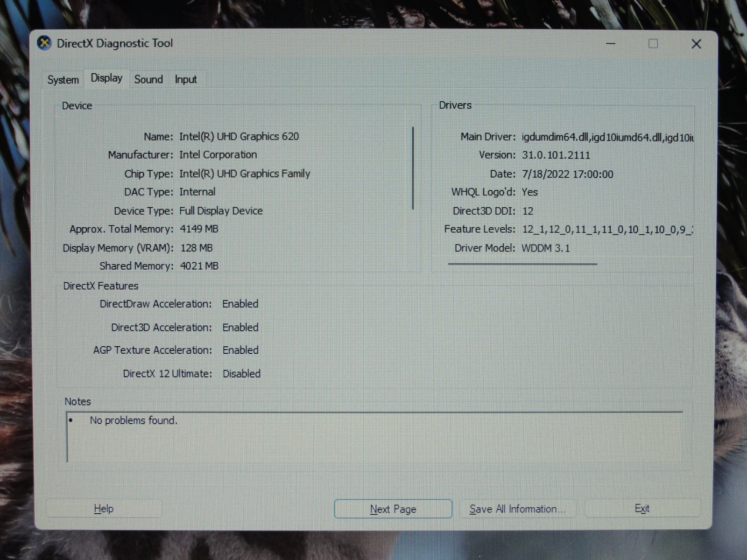
Task: Click inside the Notes text box
Action: coord(374,437)
